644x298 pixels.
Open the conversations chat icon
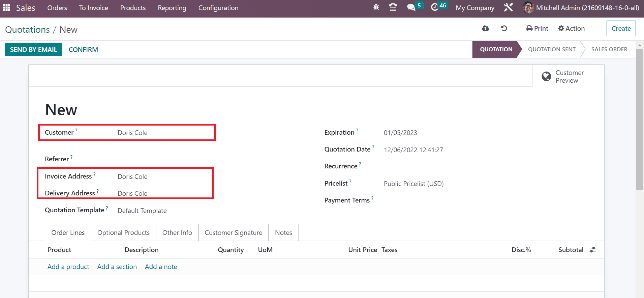411,7
